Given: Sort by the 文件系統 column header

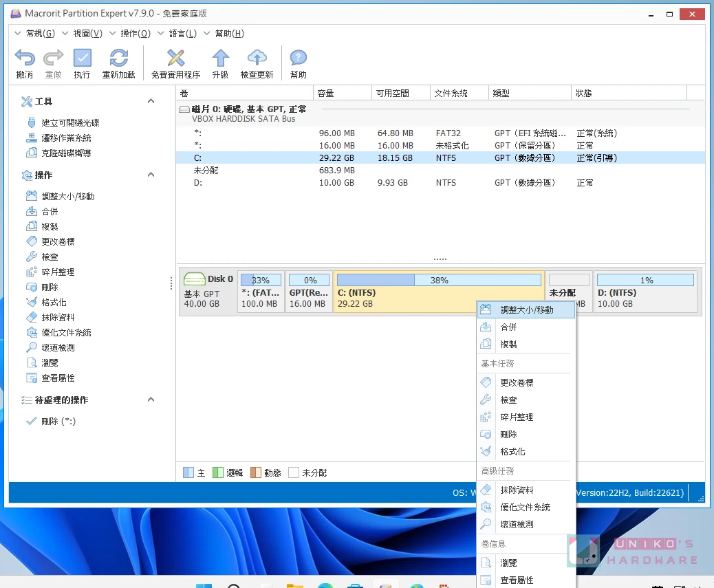Looking at the screenshot, I should coord(459,94).
